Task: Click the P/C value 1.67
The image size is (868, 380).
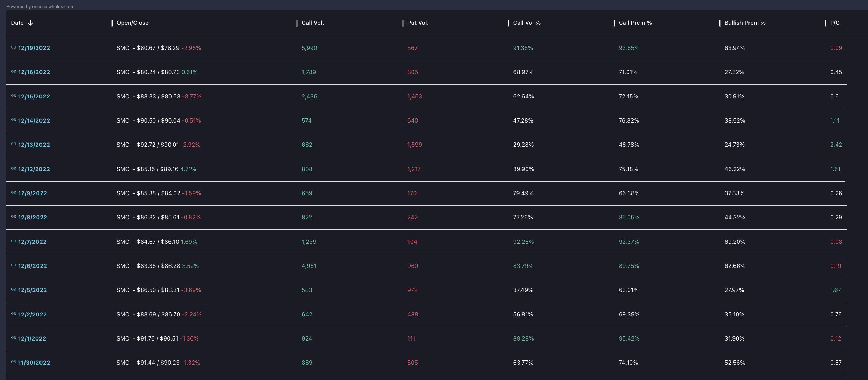Action: click(x=836, y=290)
